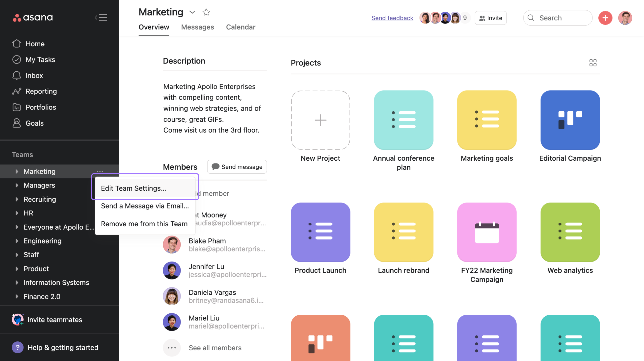Screen dimensions: 644x361
Task: Open the Annual conference plan project
Action: pos(403,120)
